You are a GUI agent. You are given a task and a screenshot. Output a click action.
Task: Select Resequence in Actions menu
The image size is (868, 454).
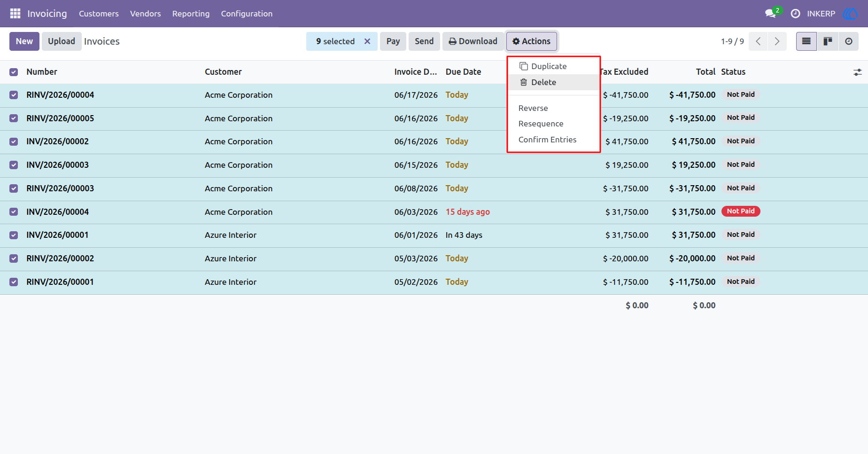[x=553, y=124]
